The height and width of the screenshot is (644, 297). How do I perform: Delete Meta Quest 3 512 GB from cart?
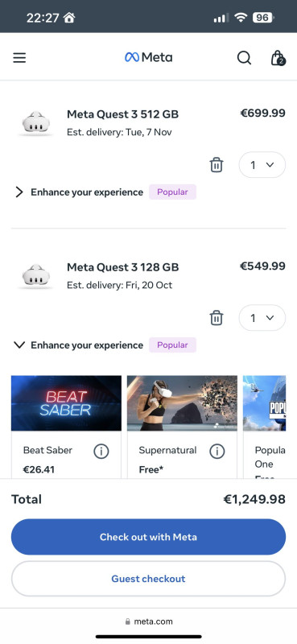(x=217, y=165)
